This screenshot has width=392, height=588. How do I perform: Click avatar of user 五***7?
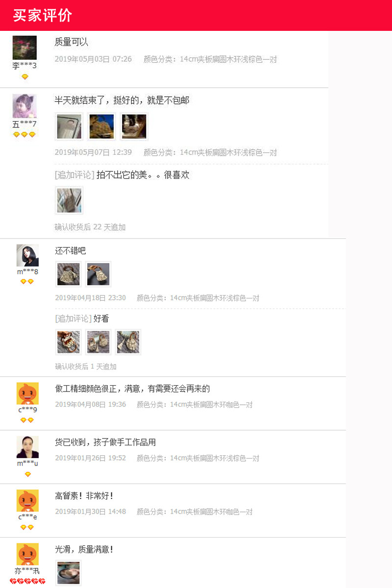pos(24,106)
